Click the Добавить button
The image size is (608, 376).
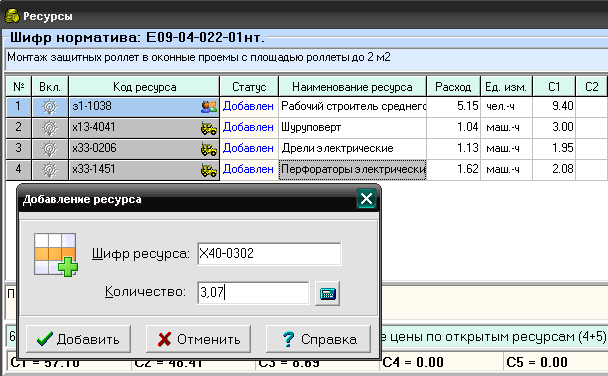coord(78,339)
